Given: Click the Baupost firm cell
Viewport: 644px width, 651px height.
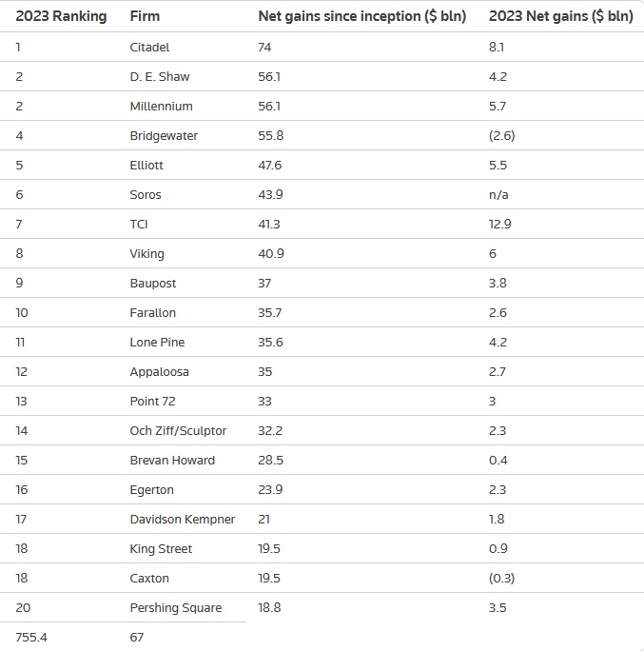Looking at the screenshot, I should [x=153, y=283].
